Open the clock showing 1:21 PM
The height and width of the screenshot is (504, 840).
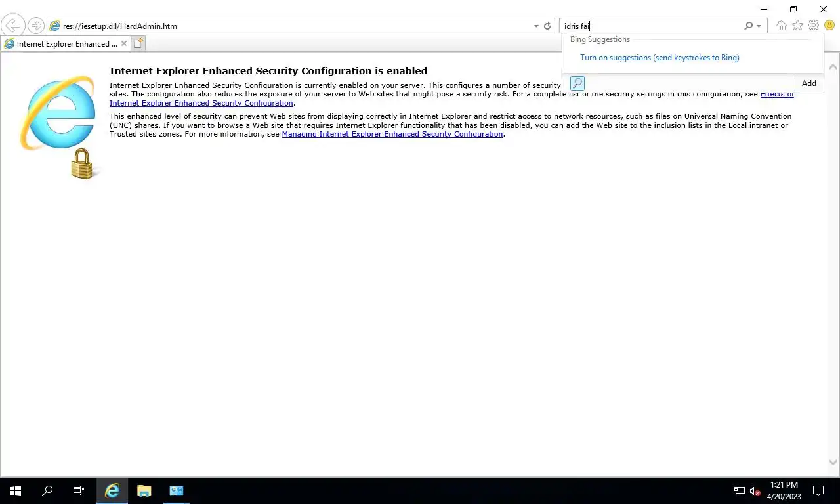pyautogui.click(x=784, y=491)
